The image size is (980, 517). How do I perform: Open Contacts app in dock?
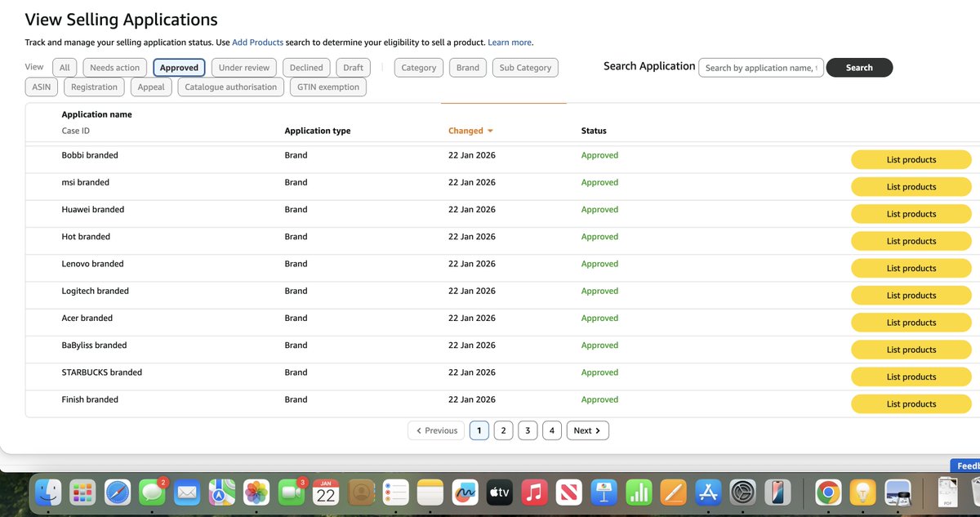360,492
